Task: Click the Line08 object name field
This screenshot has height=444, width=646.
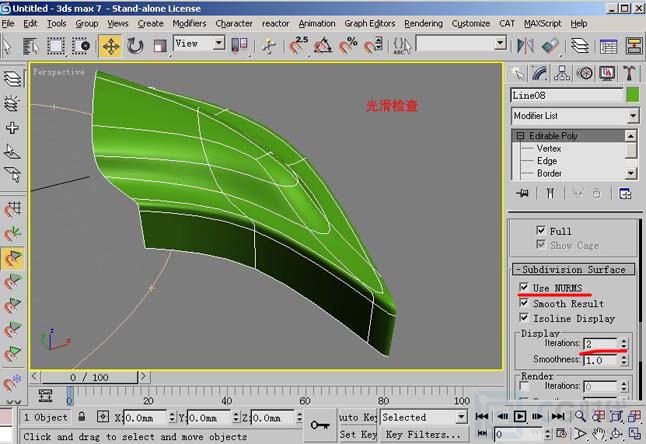Action: click(x=566, y=95)
